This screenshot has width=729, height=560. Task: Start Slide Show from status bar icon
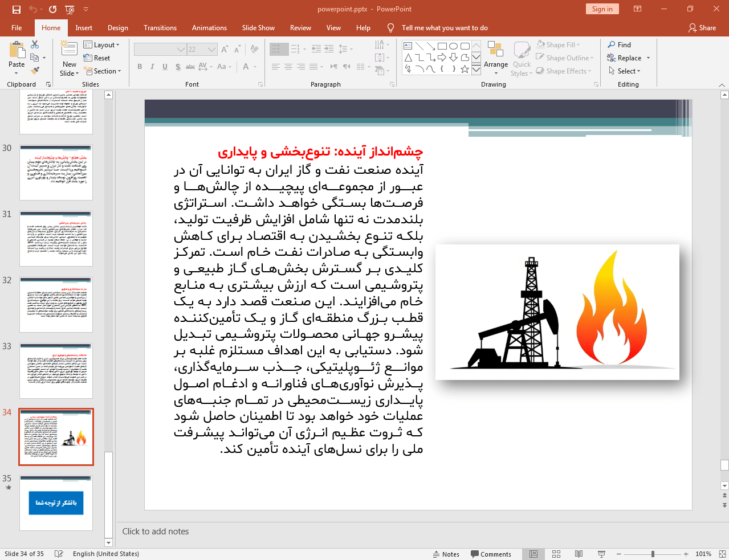tap(601, 554)
